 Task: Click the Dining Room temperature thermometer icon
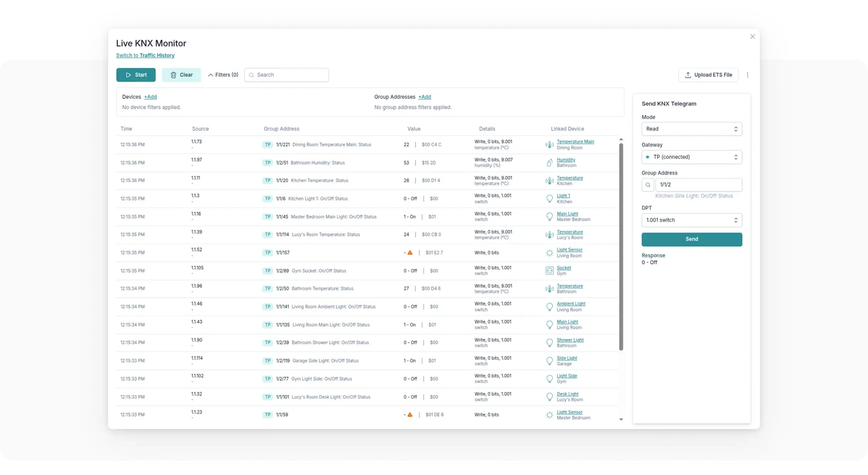point(549,145)
